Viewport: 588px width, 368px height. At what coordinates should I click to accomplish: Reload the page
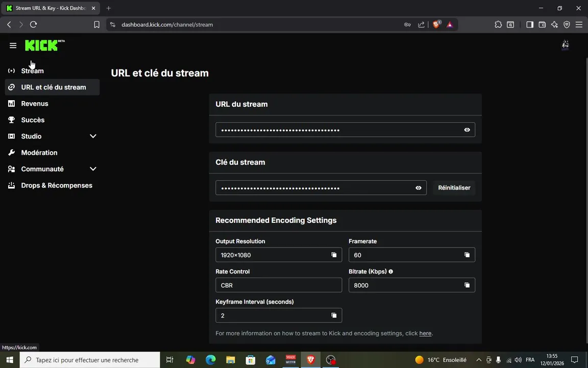(x=33, y=25)
